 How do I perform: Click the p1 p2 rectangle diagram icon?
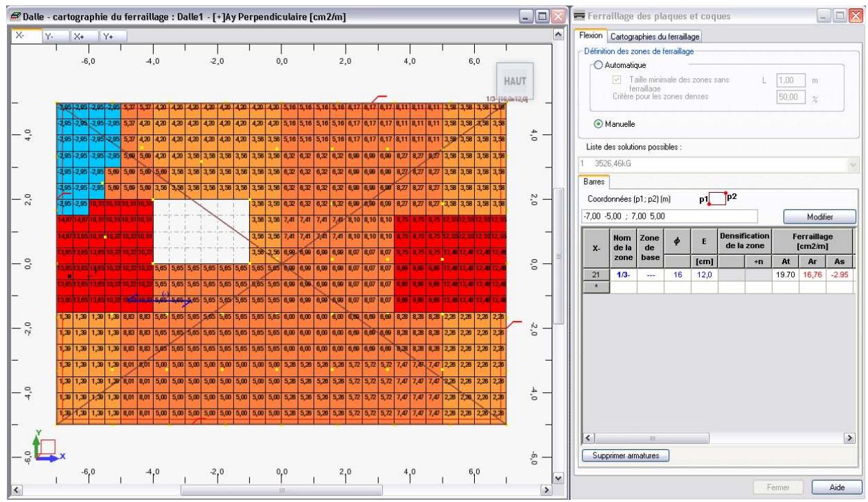(x=716, y=198)
